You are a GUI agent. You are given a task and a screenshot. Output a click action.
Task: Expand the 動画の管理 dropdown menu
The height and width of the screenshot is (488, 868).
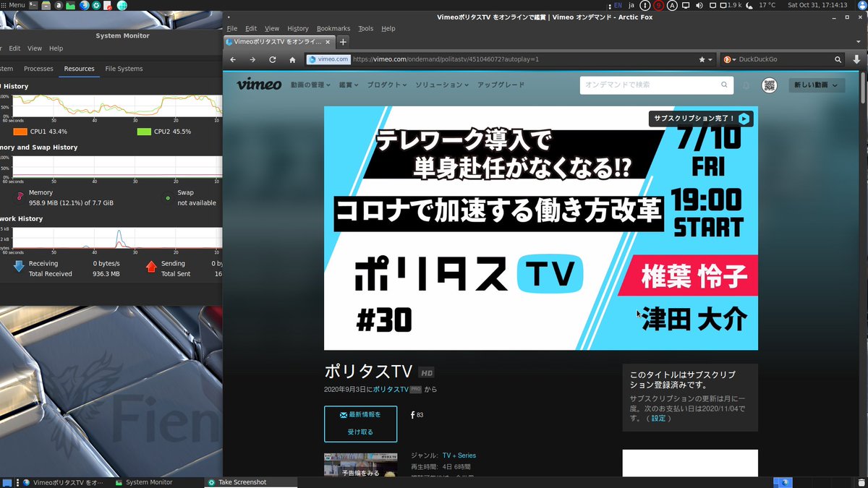[311, 85]
